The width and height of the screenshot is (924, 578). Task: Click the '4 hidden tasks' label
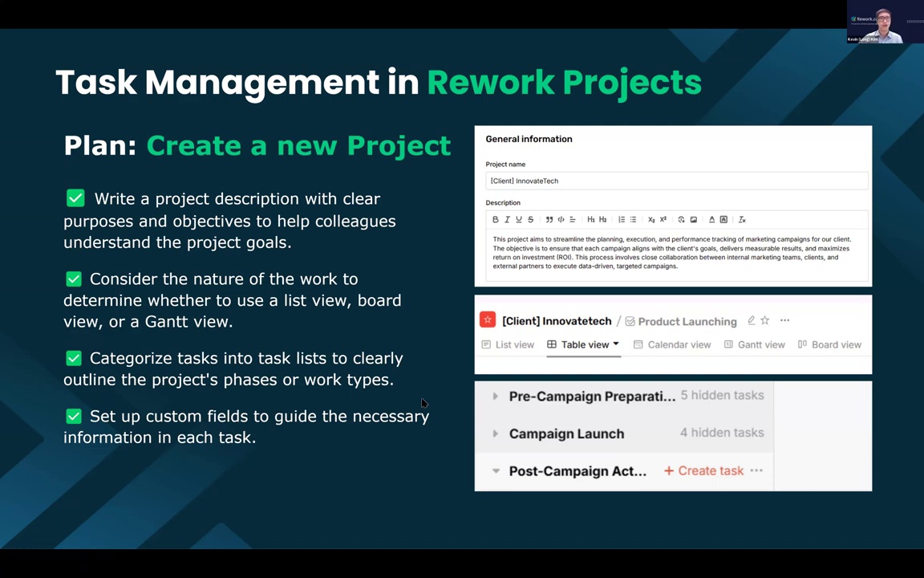click(x=722, y=433)
